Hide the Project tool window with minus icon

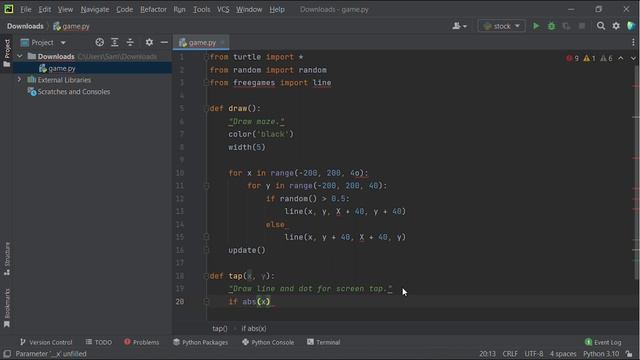(164, 42)
